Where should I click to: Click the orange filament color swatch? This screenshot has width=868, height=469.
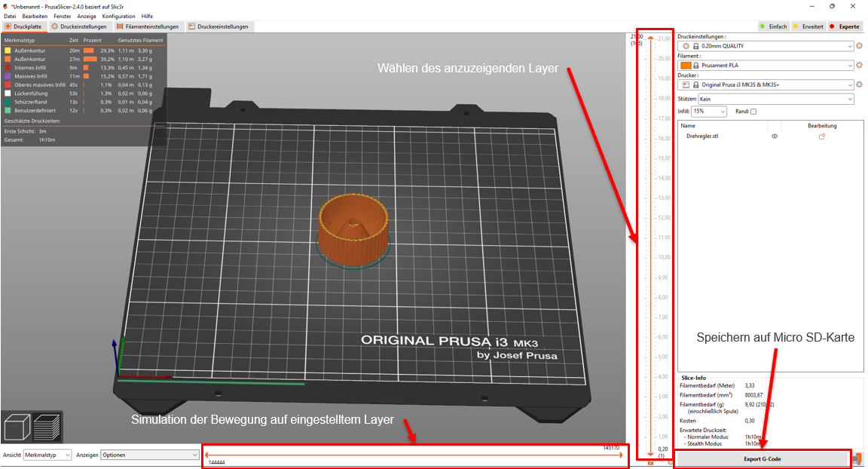coord(685,66)
